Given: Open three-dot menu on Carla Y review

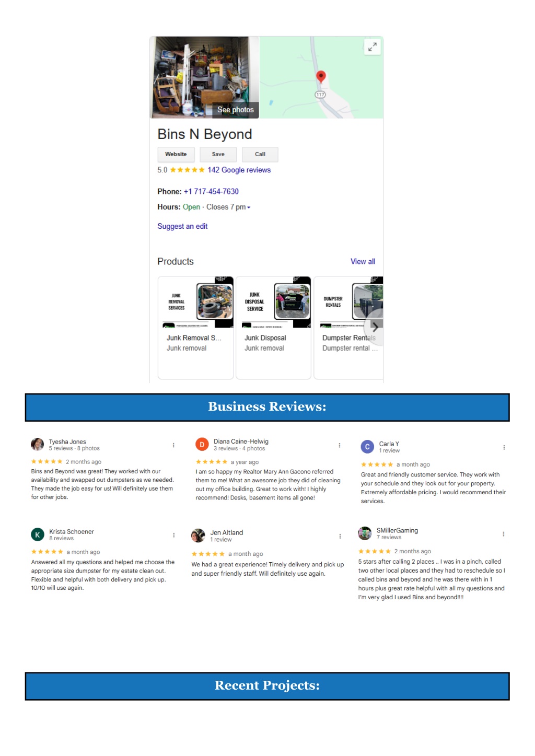Looking at the screenshot, I should (504, 447).
